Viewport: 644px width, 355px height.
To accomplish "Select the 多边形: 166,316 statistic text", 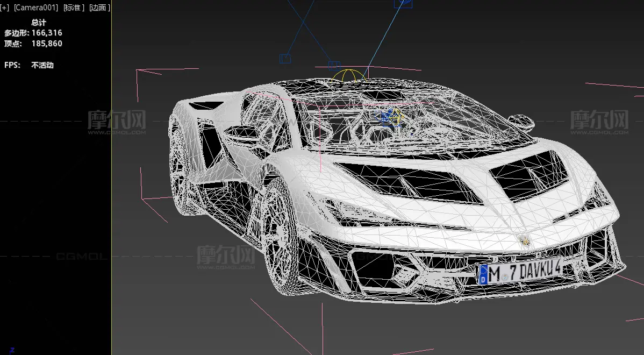I will 33,33.
